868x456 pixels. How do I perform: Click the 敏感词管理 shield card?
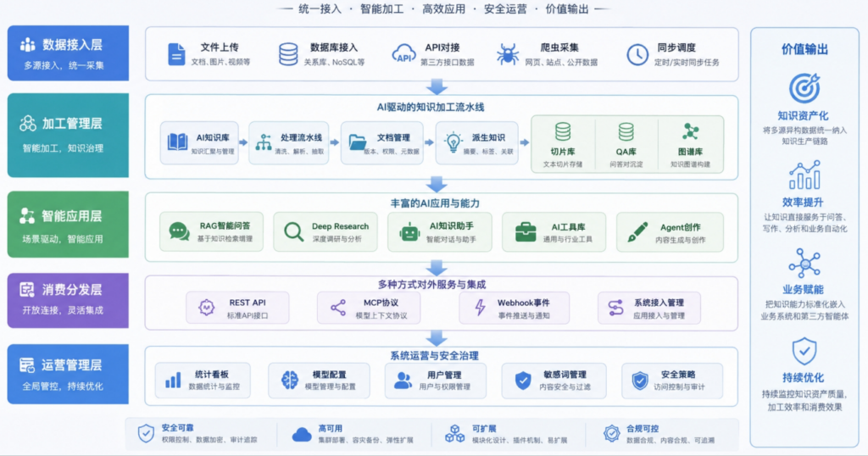pos(554,381)
